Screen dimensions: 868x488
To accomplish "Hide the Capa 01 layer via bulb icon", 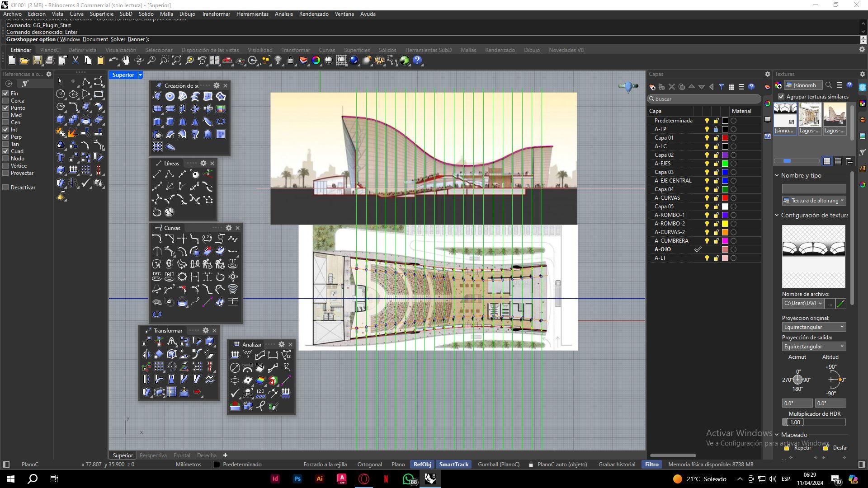I will [707, 138].
